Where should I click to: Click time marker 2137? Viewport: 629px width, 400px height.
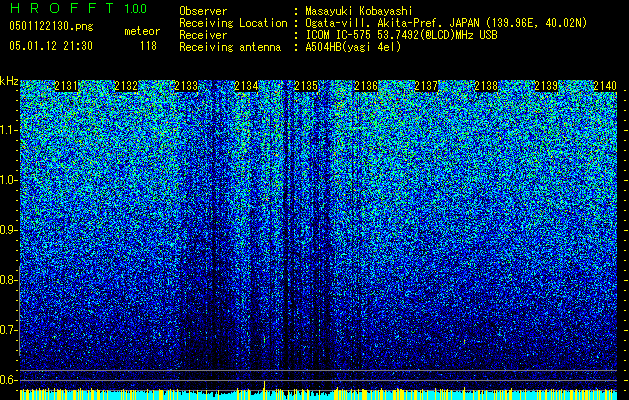pos(426,86)
